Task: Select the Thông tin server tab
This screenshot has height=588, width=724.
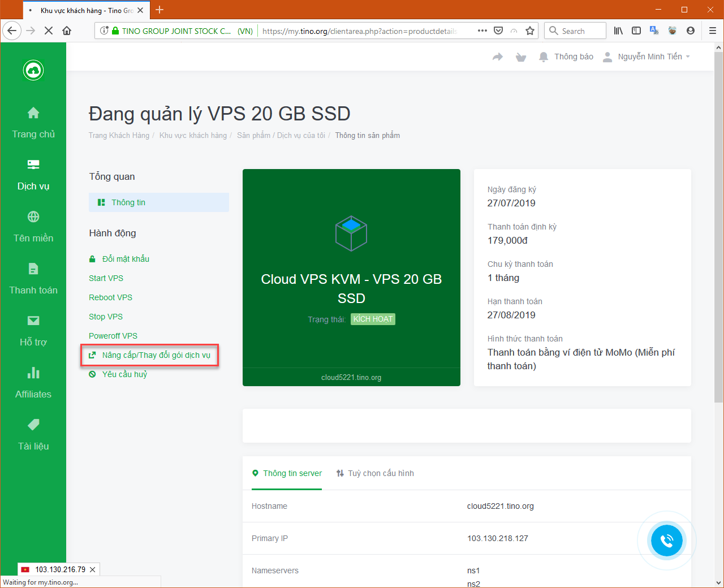Action: [x=287, y=473]
